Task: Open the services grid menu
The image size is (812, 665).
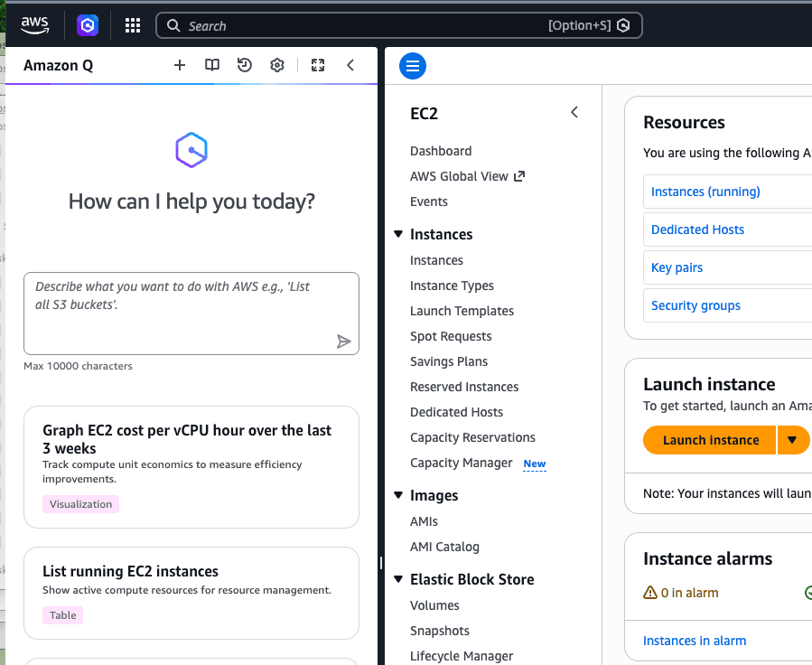Action: pos(133,25)
